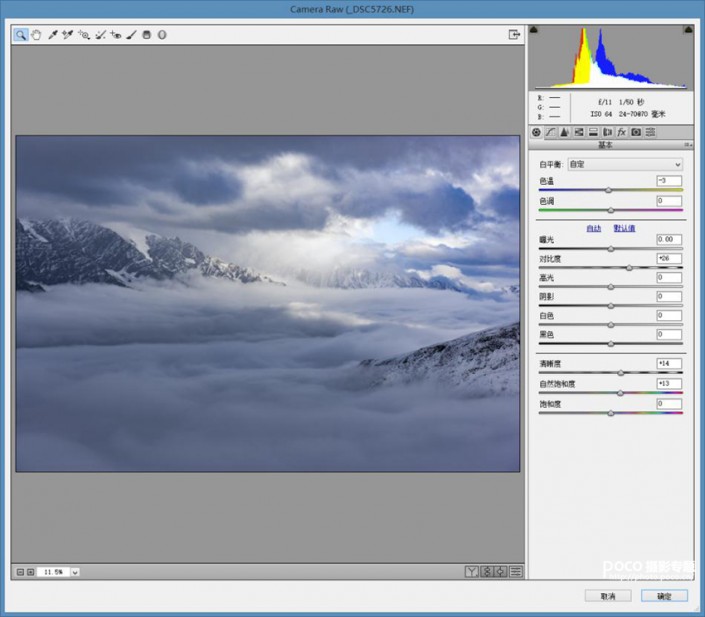
Task: Click the 曝光 exposure value field
Action: [x=668, y=240]
